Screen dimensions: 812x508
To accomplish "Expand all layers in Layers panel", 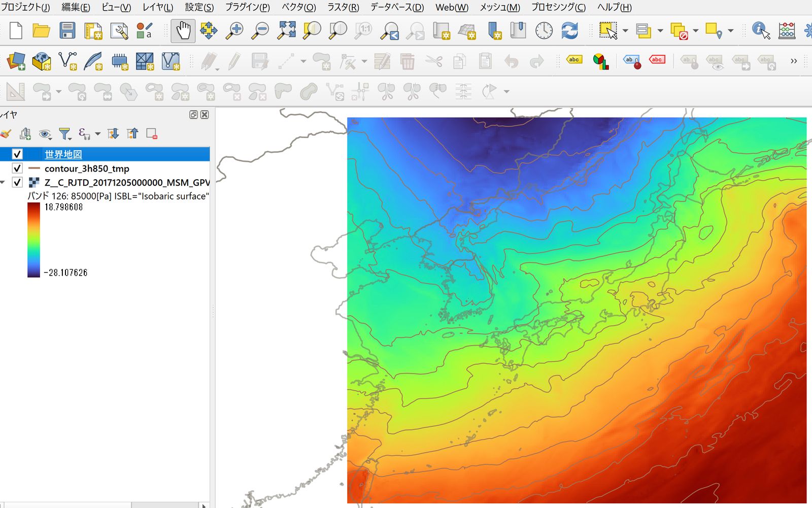I will [x=113, y=133].
